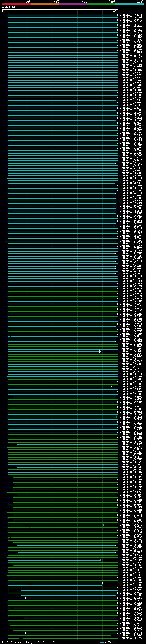
Task: Select hit label UniRef100_A6YM83
Action: [x=131, y=291]
